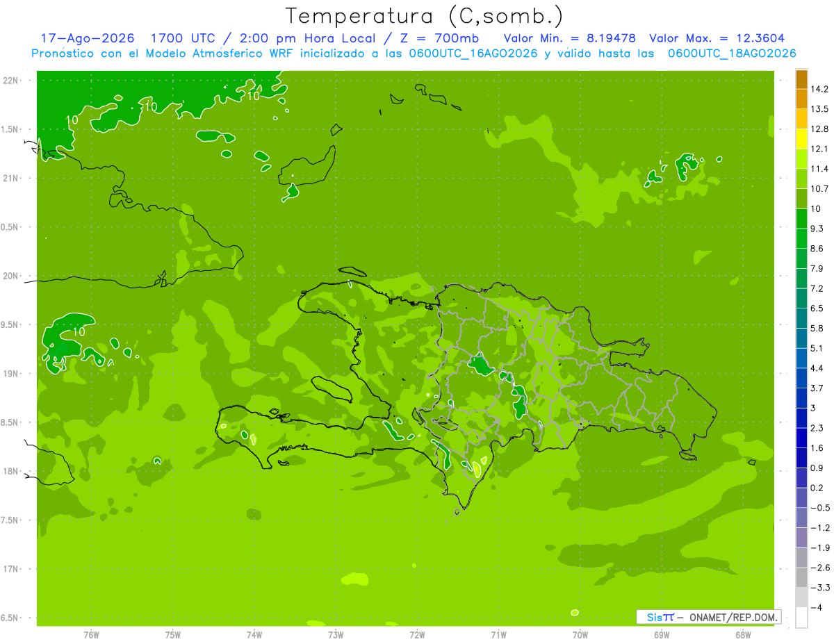This screenshot has width=834, height=644.
Task: Pick the yellow swatch between 12.1 and 12.8
Action: coord(801,139)
